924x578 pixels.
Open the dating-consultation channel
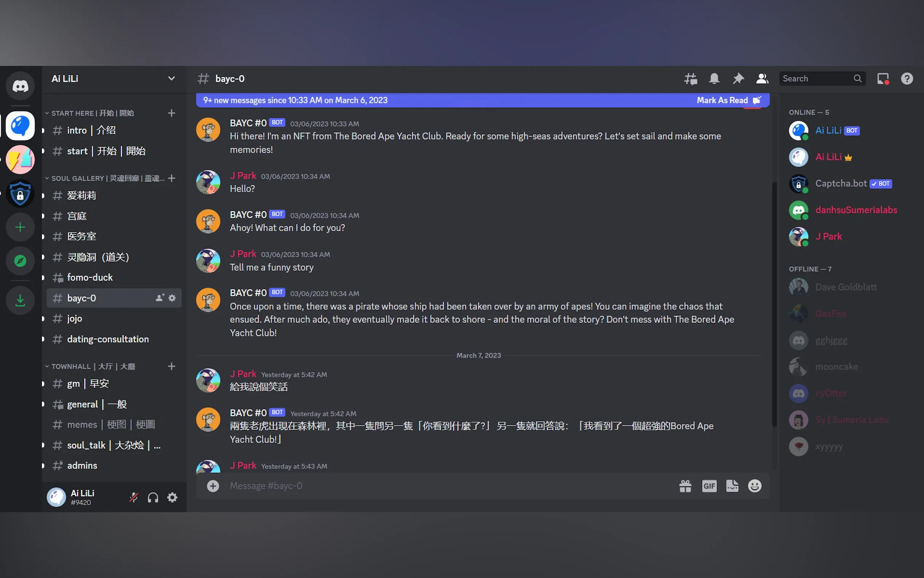[x=114, y=340]
